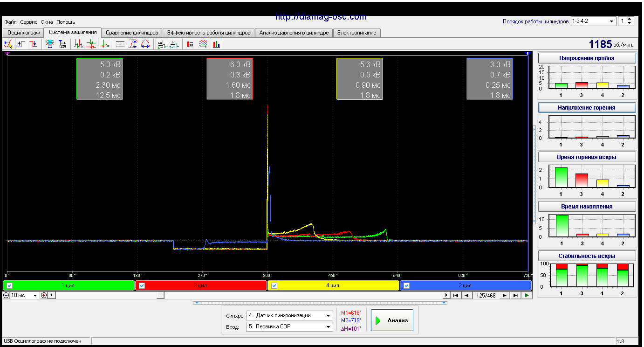Click the MC waveform marker icon
The height and width of the screenshot is (347, 644).
(162, 44)
